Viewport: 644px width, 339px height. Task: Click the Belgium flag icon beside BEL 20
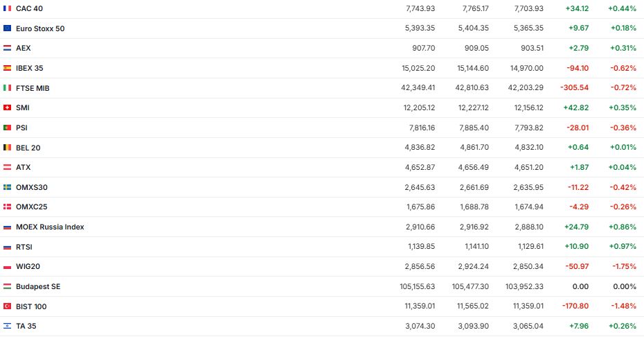7,148
